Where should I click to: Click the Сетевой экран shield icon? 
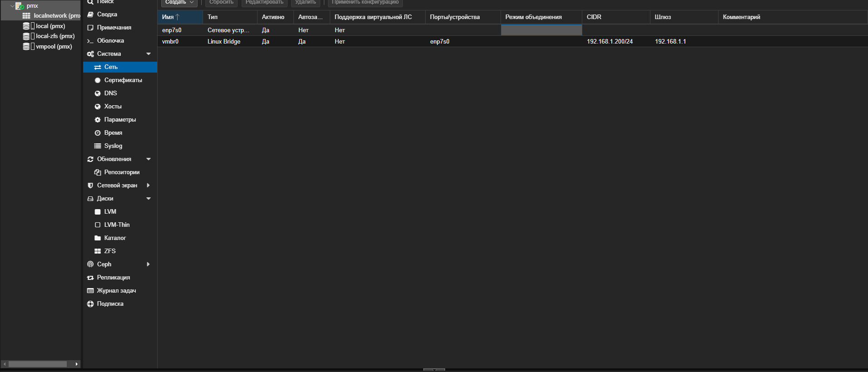90,186
